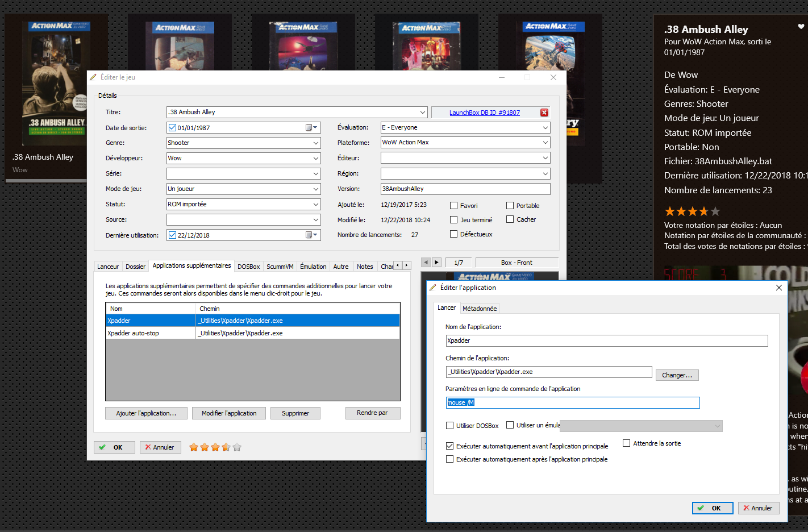
Task: Switch to the Métadonnée tab
Action: (x=480, y=309)
